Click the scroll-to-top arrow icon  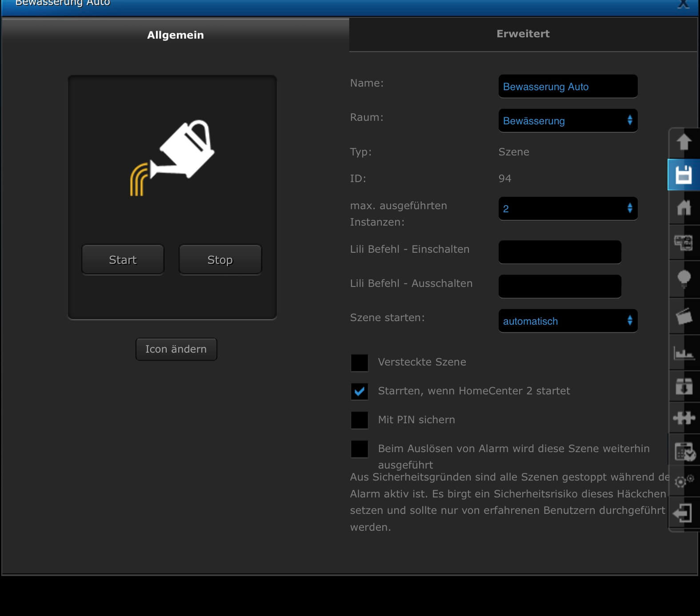684,143
